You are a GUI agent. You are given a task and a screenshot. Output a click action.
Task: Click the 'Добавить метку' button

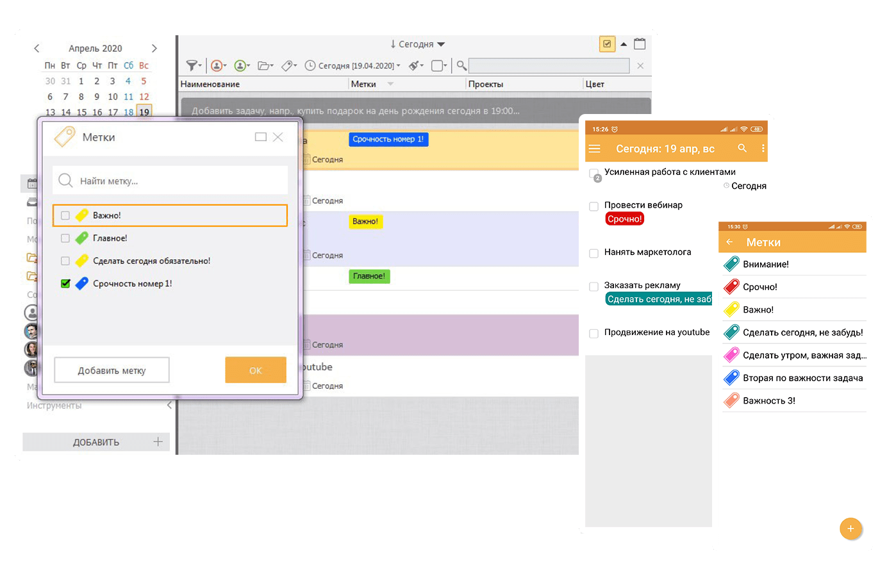click(x=112, y=370)
